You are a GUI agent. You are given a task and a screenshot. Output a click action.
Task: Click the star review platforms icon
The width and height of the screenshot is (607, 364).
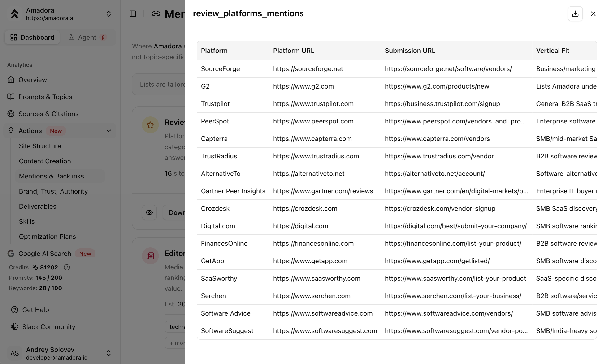pos(150,125)
